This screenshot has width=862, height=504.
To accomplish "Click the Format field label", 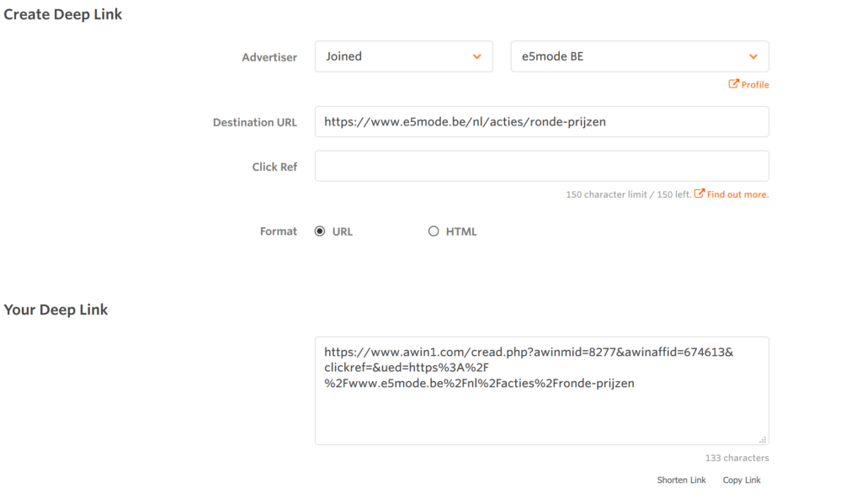I will pos(279,231).
